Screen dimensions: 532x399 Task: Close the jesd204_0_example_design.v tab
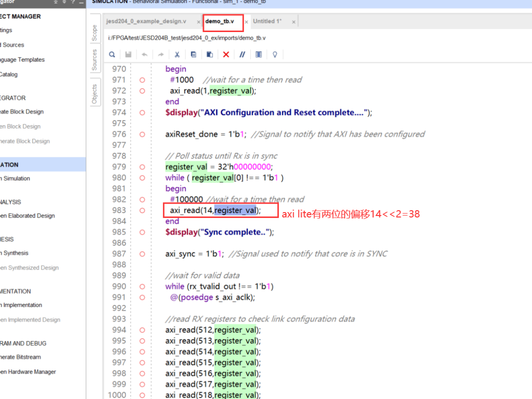click(199, 22)
